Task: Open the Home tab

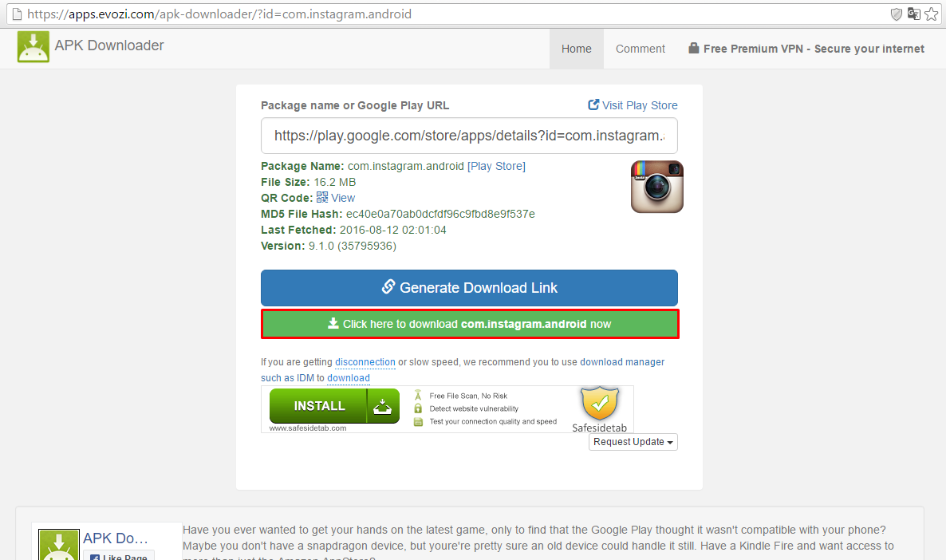Action: tap(576, 49)
